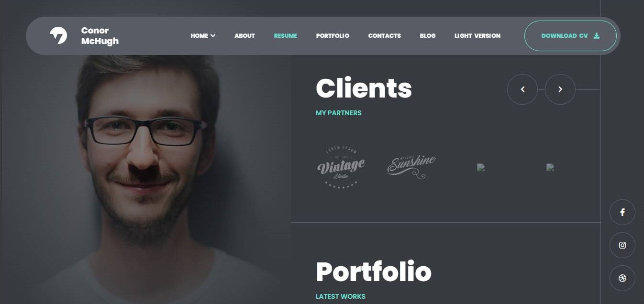Click the Conor McHugh site name
Image resolution: width=644 pixels, height=304 pixels.
tap(100, 36)
